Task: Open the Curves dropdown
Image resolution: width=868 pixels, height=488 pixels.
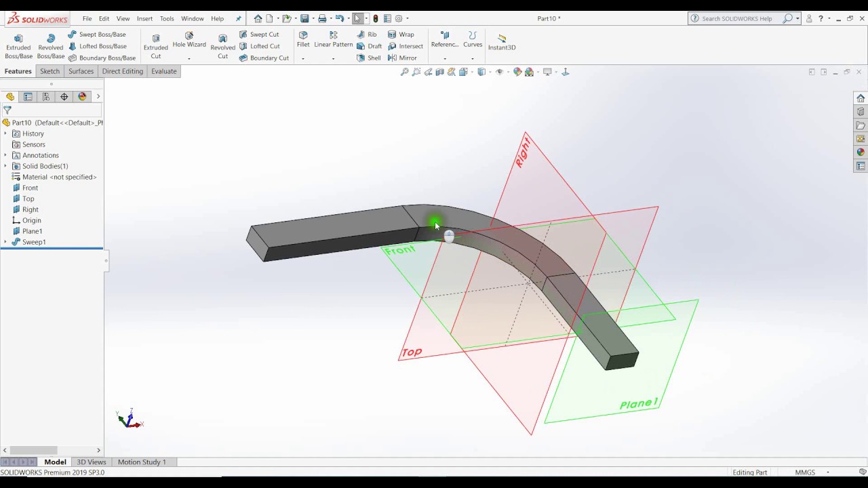Action: 473,59
